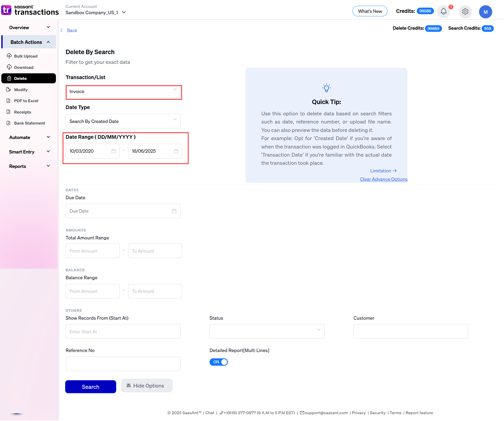
Task: Select Receipts in the sidebar
Action: coord(23,112)
